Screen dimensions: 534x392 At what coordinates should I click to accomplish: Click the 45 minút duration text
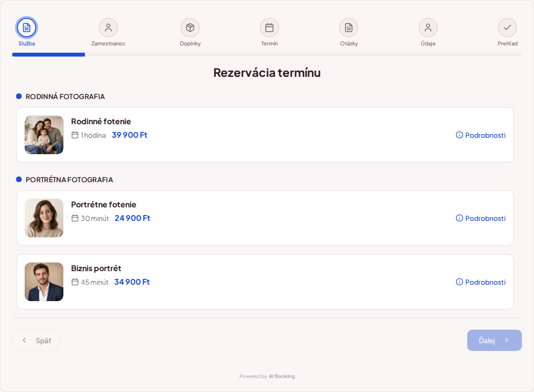[x=94, y=282]
